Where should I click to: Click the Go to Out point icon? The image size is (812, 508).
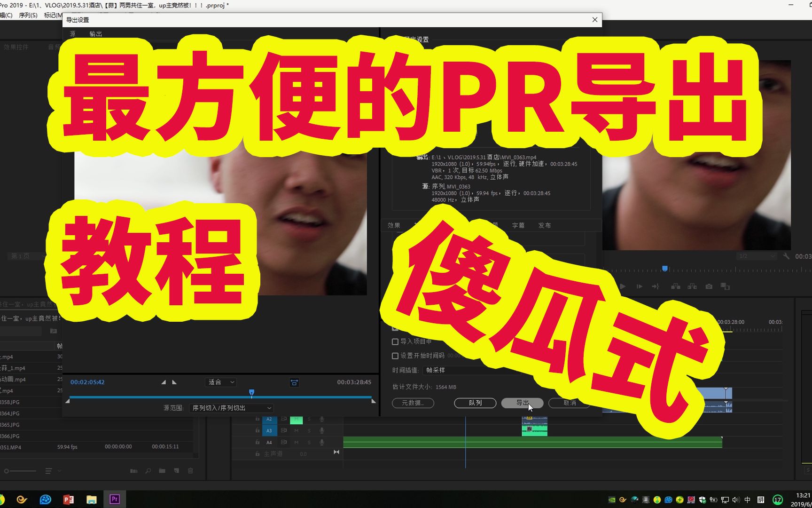pos(656,286)
